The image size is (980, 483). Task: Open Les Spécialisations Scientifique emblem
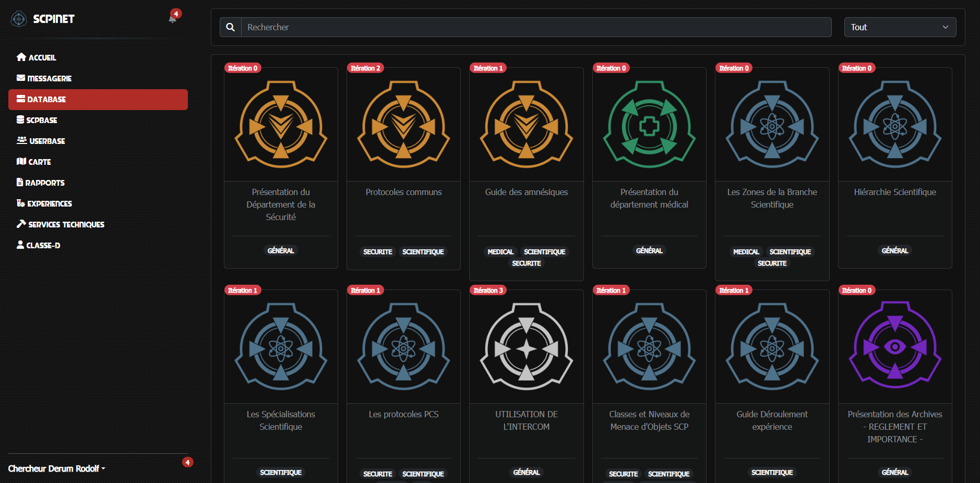coord(281,346)
